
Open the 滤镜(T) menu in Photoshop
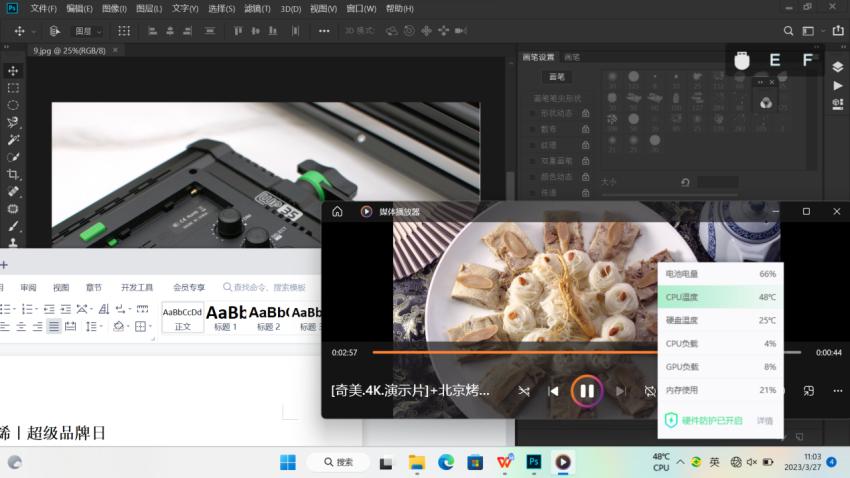pyautogui.click(x=257, y=9)
